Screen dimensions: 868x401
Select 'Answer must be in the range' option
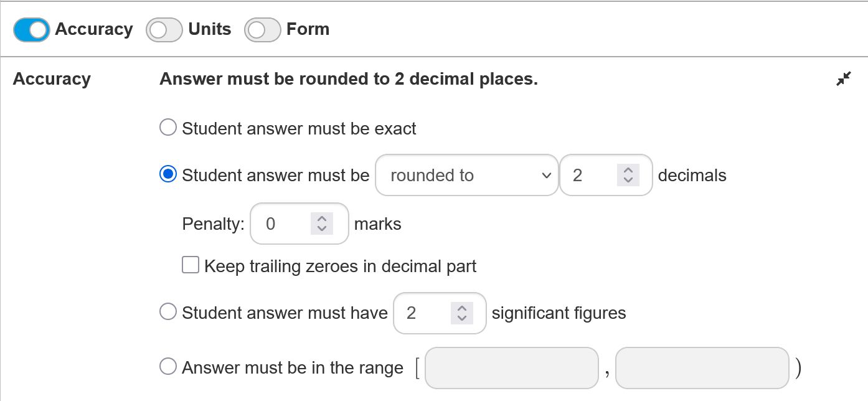point(168,366)
